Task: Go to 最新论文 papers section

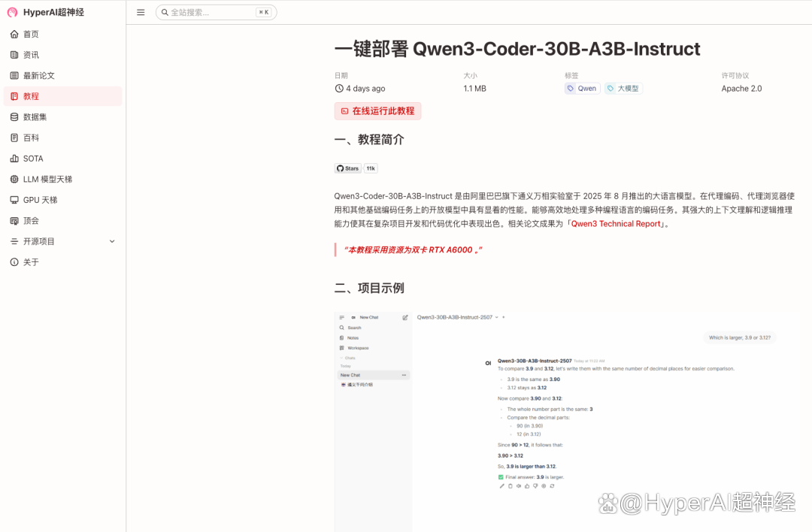Action: pos(38,75)
